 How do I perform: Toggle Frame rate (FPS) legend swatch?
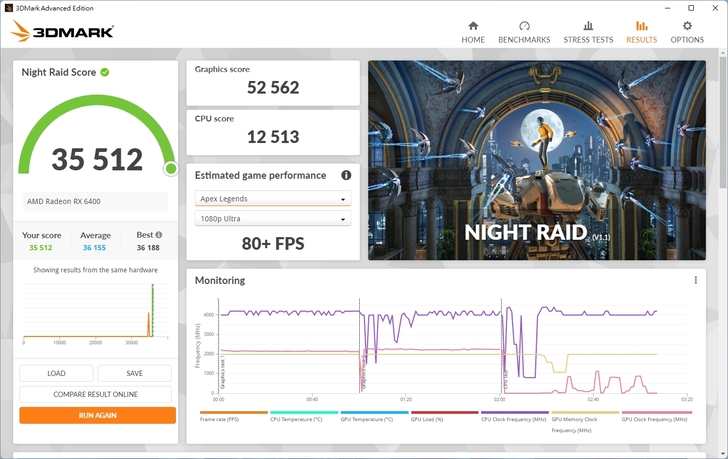pyautogui.click(x=234, y=412)
